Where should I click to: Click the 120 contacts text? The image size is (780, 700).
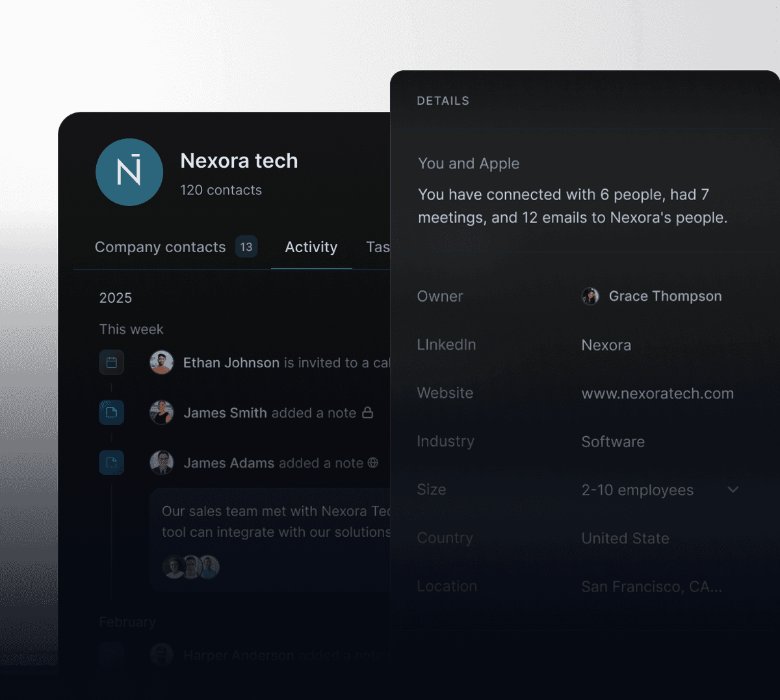pos(221,190)
